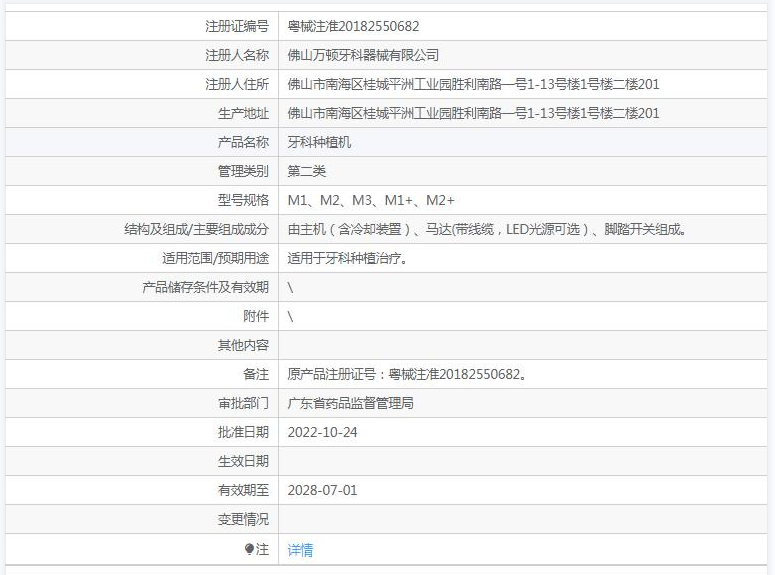Screen dimensions: 775x575
Task: Click the 批准日期 label
Action: coord(243,432)
